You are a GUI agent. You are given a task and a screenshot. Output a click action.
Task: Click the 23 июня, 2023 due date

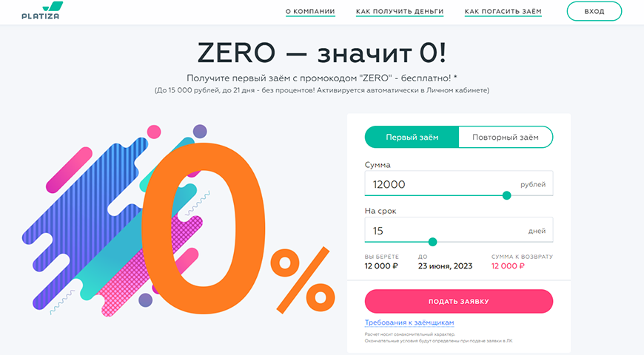(x=444, y=266)
